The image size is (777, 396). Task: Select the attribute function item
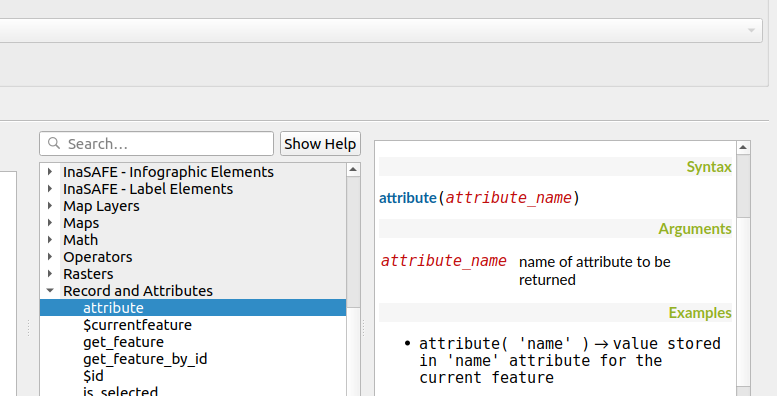193,308
